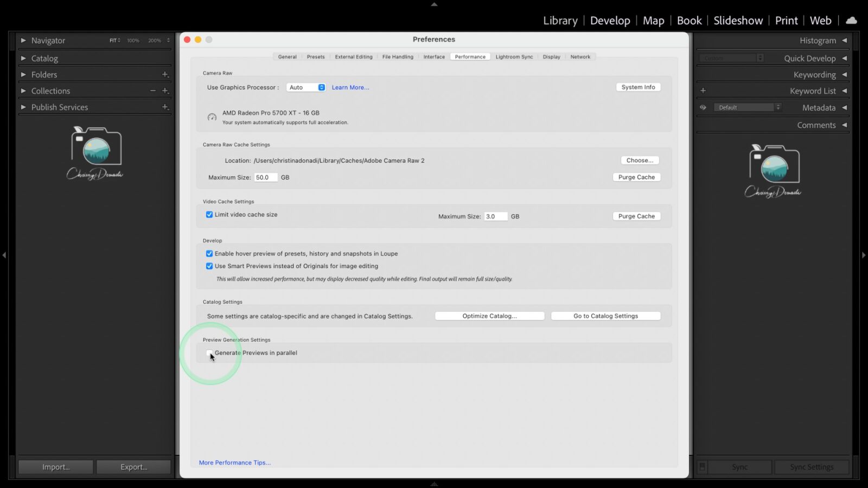Open the Use Graphics Processor dropdown
The height and width of the screenshot is (488, 868).
click(x=306, y=87)
